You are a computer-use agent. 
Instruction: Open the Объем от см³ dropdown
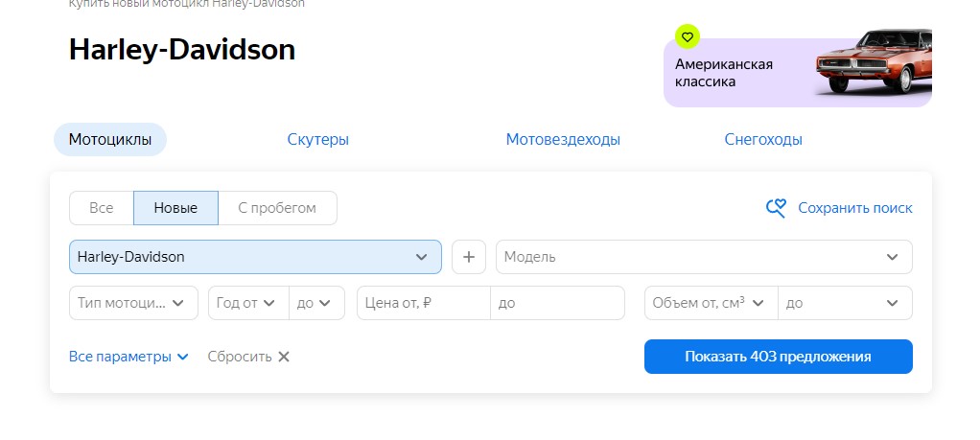click(x=712, y=303)
